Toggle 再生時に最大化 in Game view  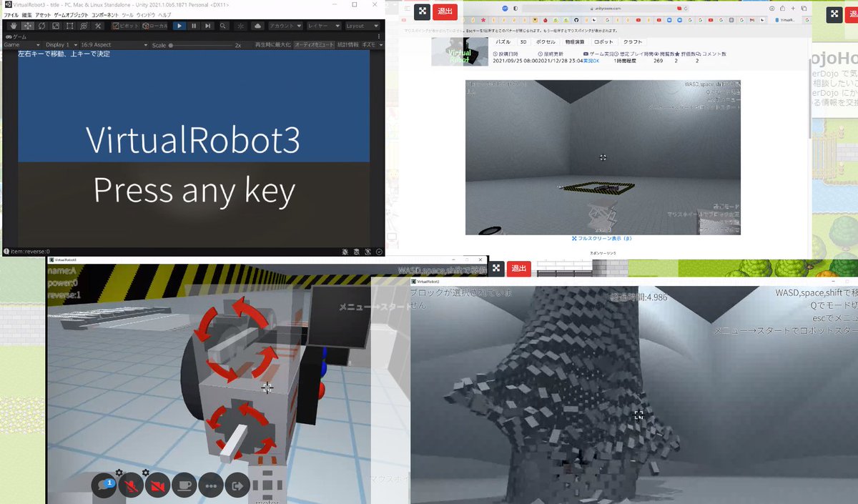click(272, 45)
